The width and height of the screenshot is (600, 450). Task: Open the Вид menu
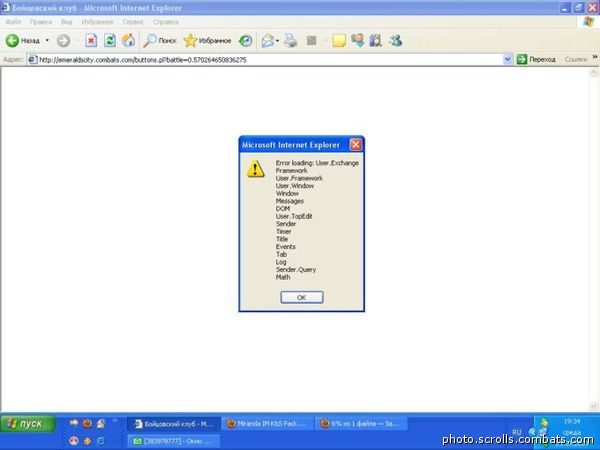[67, 22]
